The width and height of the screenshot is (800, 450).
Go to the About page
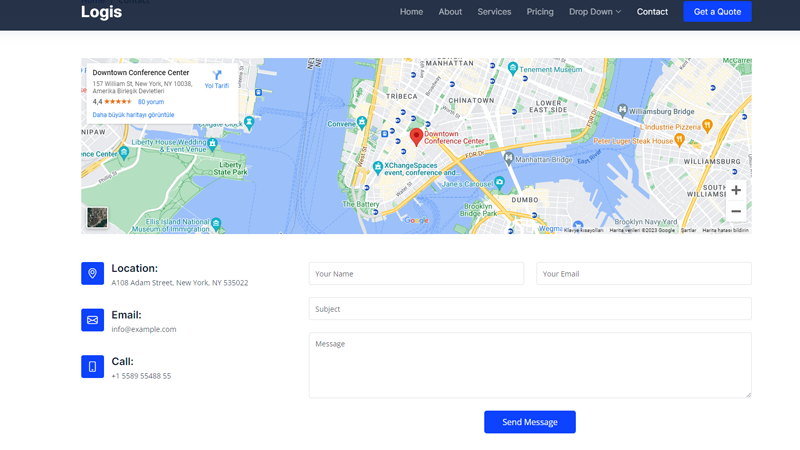tap(450, 12)
